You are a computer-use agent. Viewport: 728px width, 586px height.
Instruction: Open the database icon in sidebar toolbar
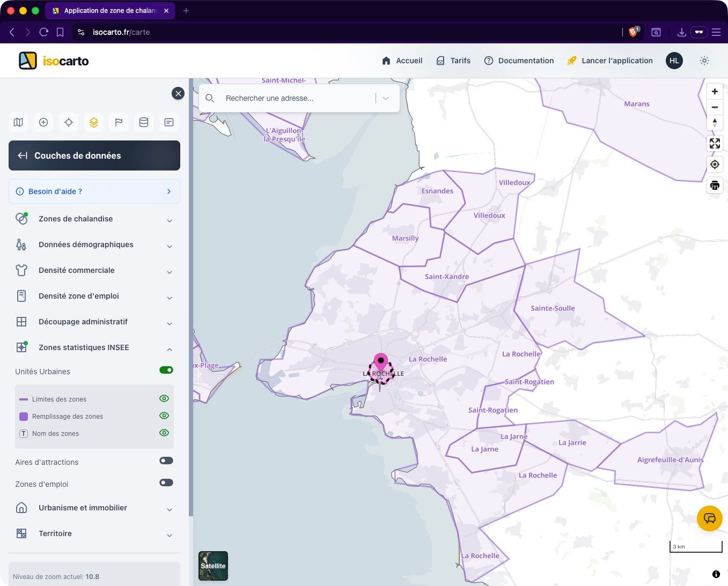coord(144,122)
